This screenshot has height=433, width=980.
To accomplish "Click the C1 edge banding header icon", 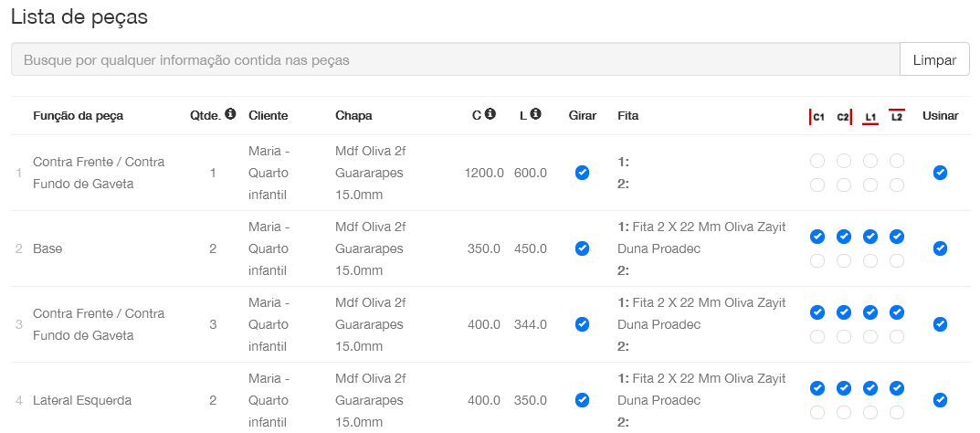I will pos(817,117).
